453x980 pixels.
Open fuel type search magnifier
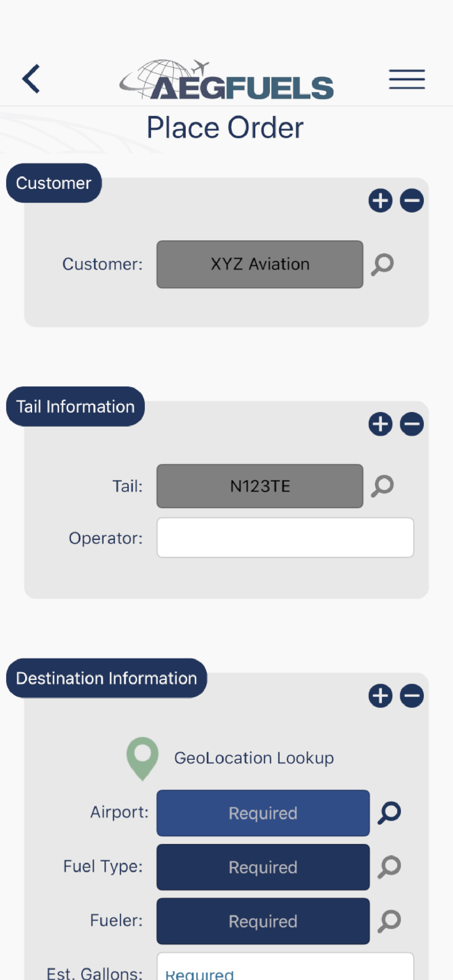(x=389, y=867)
